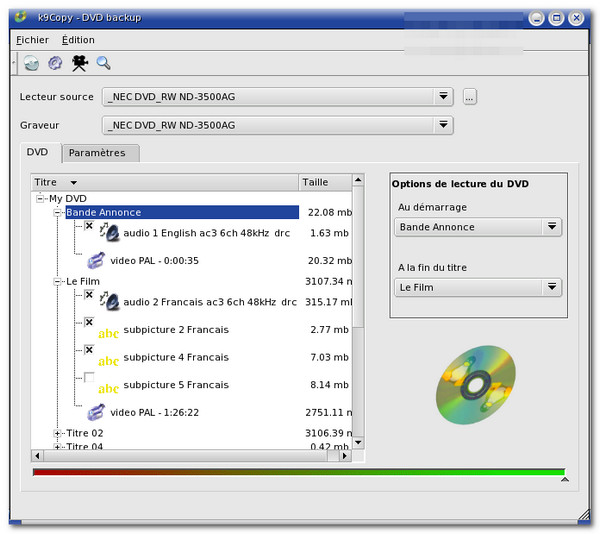This screenshot has width=600, height=534.
Task: Click the k9Copy title bar application icon
Action: (x=20, y=17)
